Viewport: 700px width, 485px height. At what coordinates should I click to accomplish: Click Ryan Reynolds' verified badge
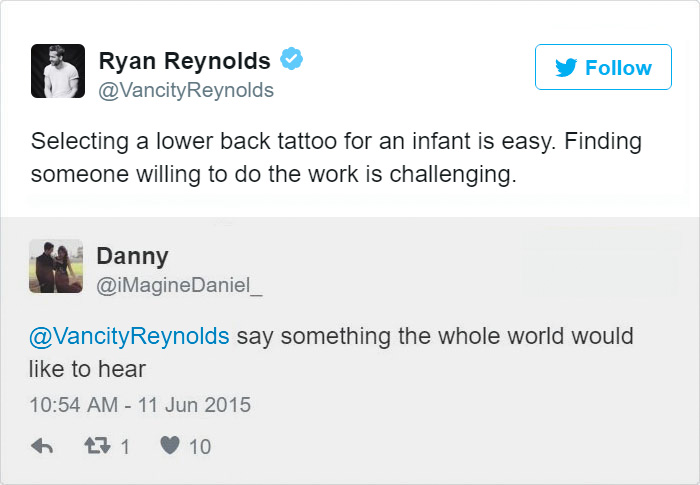(x=291, y=60)
